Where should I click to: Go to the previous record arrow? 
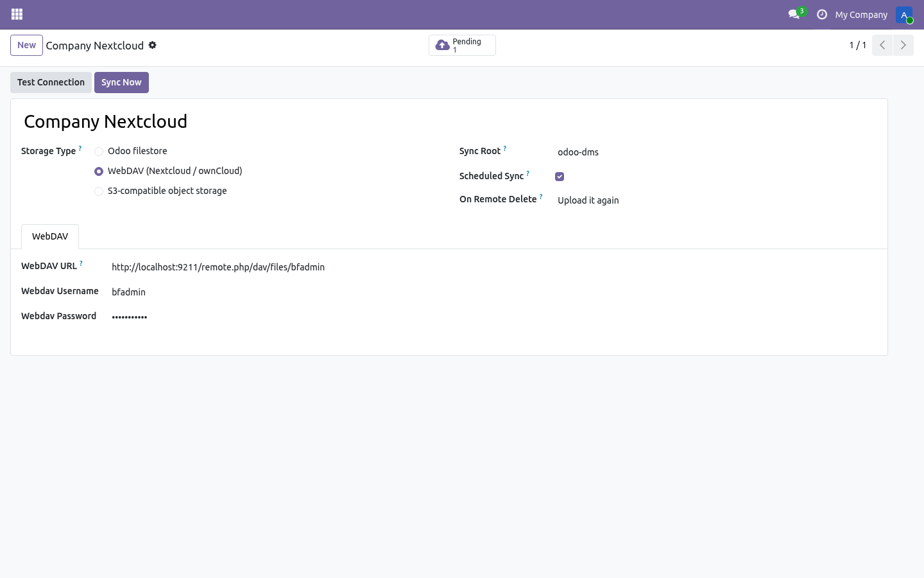click(x=882, y=45)
